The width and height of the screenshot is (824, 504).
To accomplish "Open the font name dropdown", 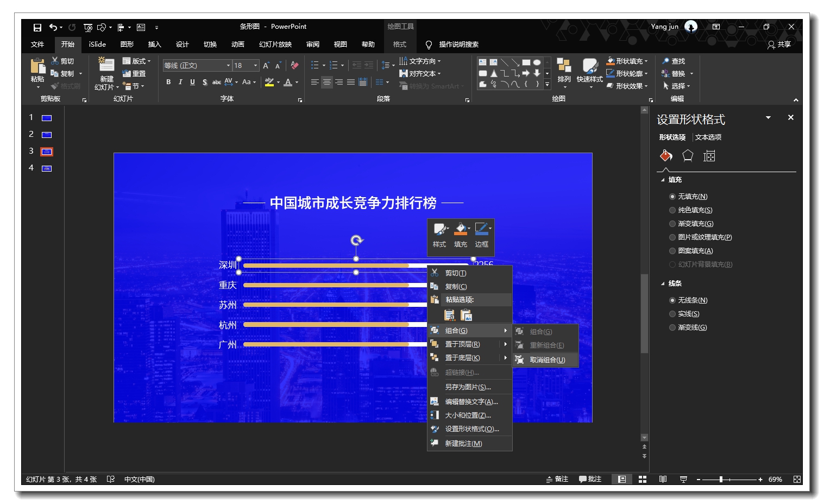I will pyautogui.click(x=228, y=66).
